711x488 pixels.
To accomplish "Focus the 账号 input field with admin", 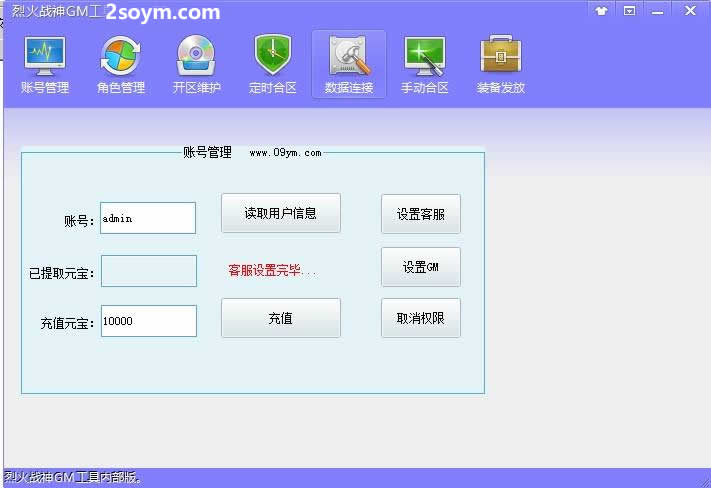I will (x=148, y=218).
